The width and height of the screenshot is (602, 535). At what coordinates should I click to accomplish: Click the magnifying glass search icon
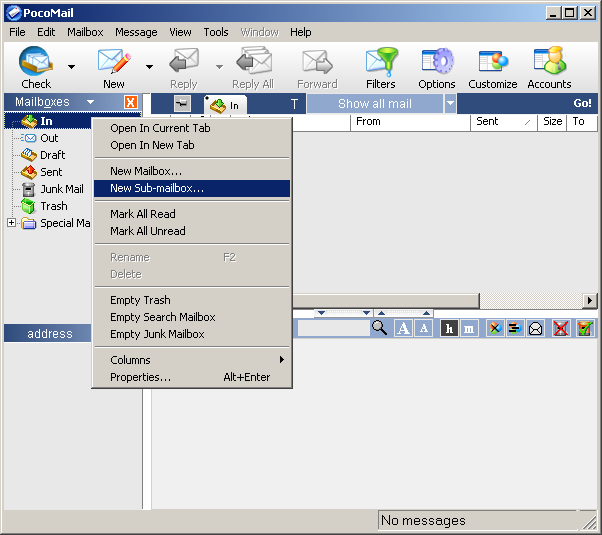click(x=380, y=328)
